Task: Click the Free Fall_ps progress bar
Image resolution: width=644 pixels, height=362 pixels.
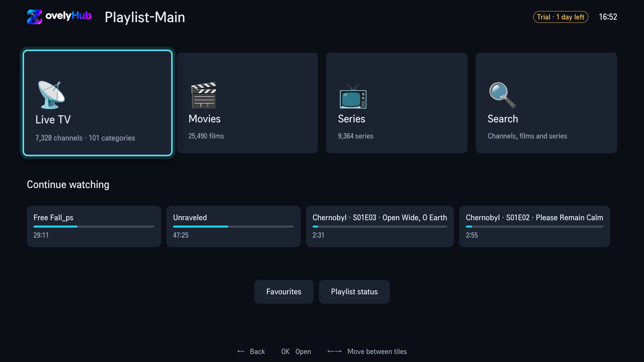Action: pyautogui.click(x=94, y=227)
